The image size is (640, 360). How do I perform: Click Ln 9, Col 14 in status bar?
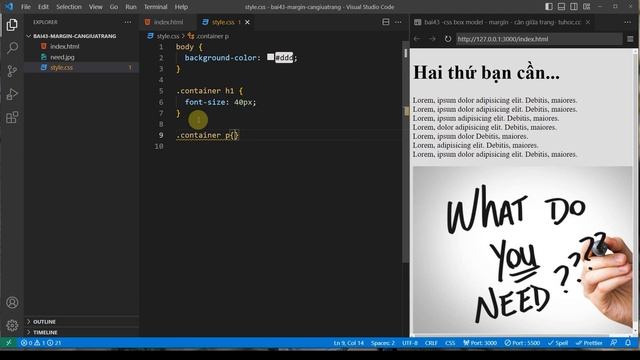tap(349, 343)
